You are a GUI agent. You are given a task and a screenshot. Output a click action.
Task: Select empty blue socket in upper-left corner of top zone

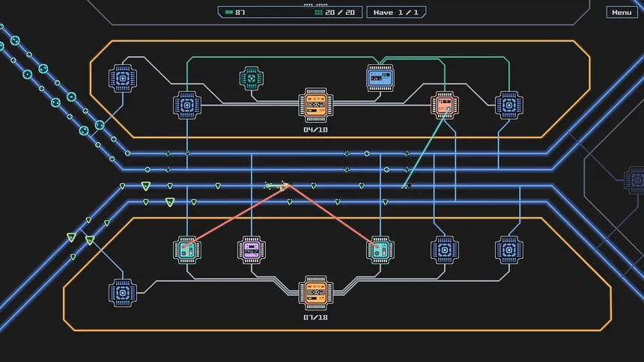point(122,78)
